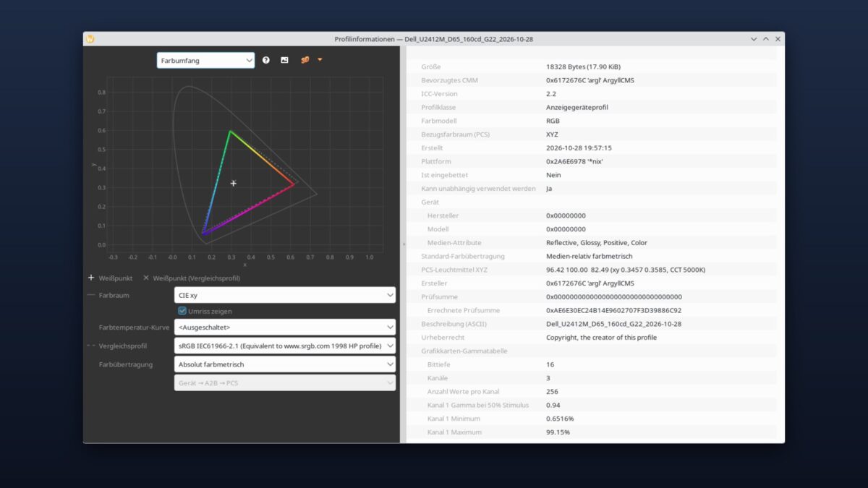The width and height of the screenshot is (868, 488).
Task: Select the Farbmodell value RGB
Action: [x=553, y=121]
